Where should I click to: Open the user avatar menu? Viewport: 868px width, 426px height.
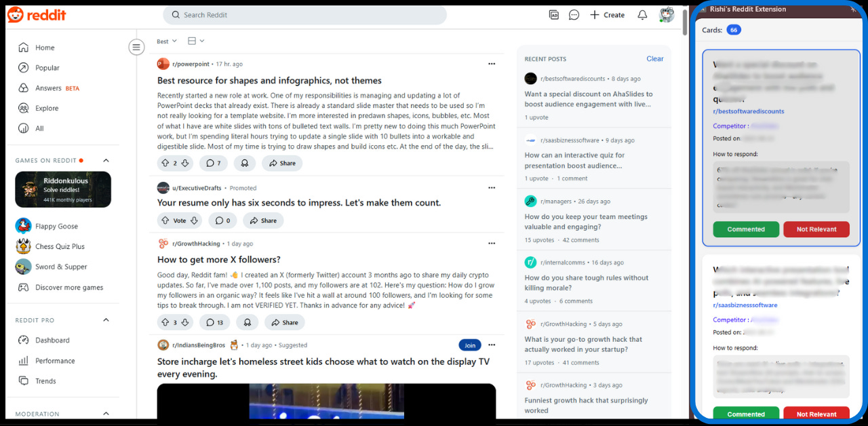tap(667, 15)
